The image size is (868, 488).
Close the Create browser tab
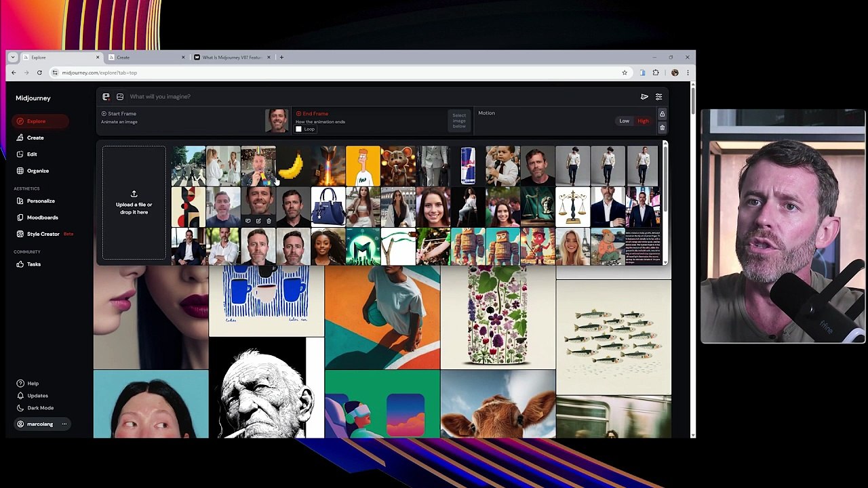point(183,58)
